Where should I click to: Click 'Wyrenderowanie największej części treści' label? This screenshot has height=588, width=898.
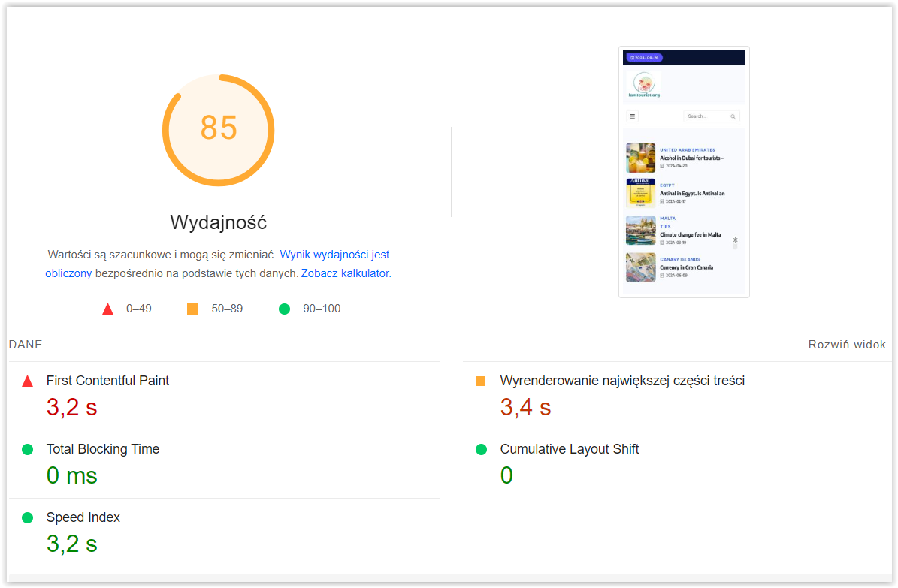622,381
